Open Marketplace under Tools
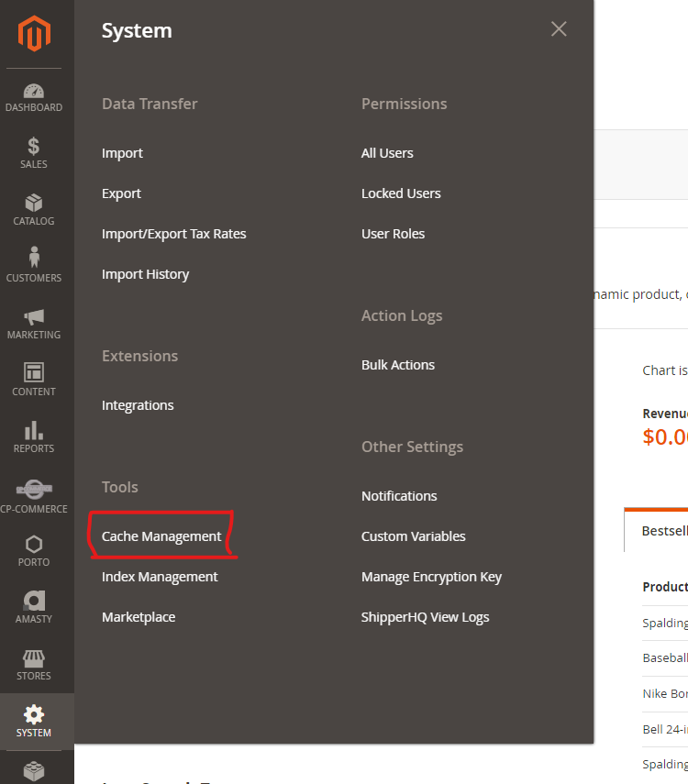This screenshot has width=688, height=784. pos(139,617)
